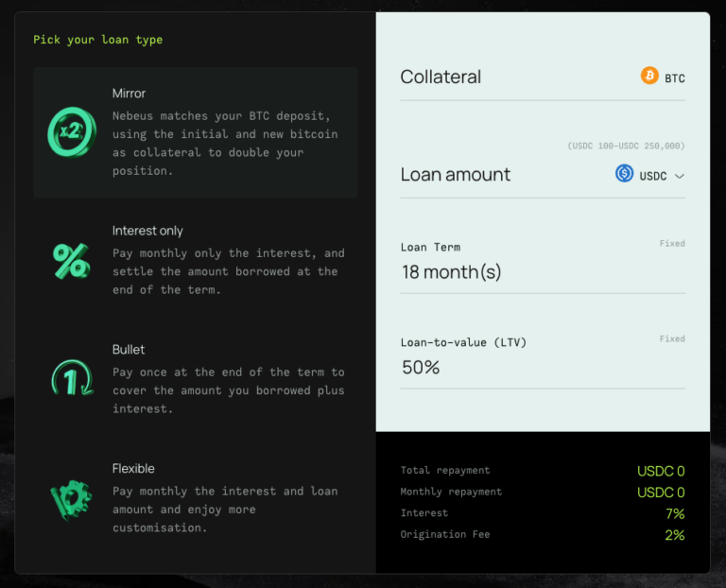Click the 18 month(s) Loan Term value
The width and height of the screenshot is (726, 588).
point(451,272)
